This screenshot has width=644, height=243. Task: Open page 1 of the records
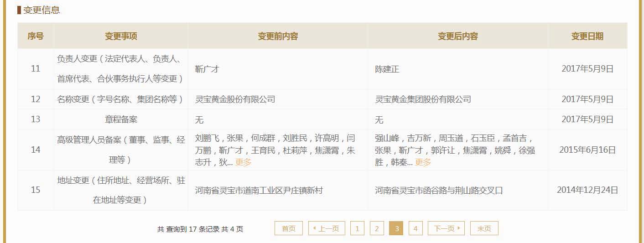pyautogui.click(x=357, y=228)
